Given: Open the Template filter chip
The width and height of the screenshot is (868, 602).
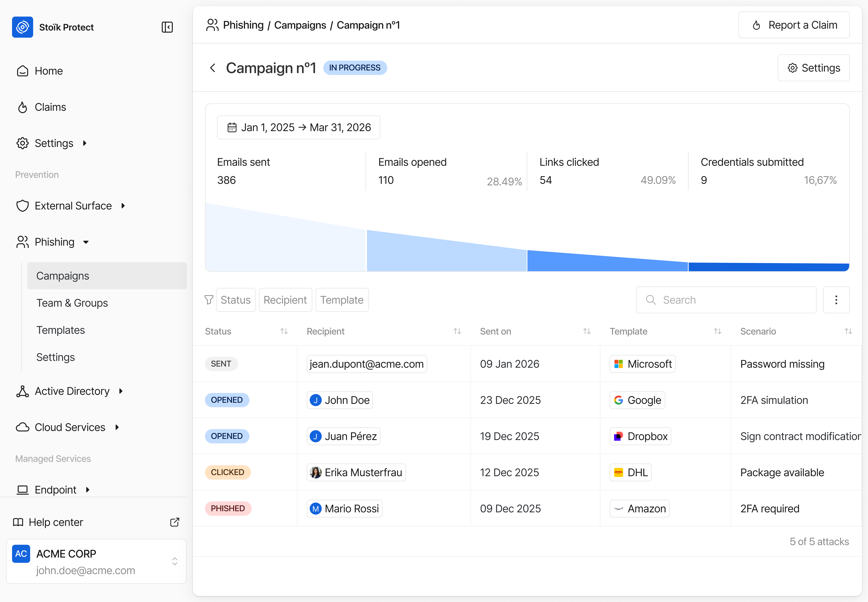Looking at the screenshot, I should (342, 300).
